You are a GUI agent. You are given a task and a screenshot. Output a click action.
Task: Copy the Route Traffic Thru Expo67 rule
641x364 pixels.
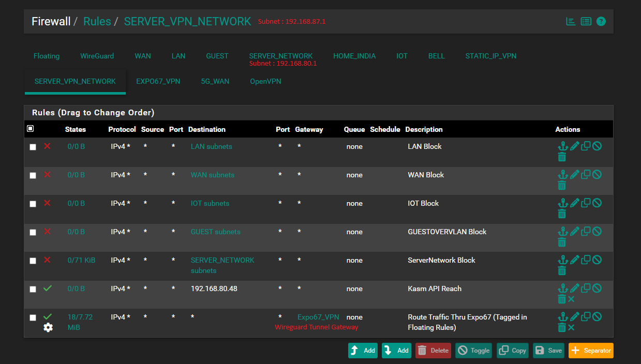(586, 316)
